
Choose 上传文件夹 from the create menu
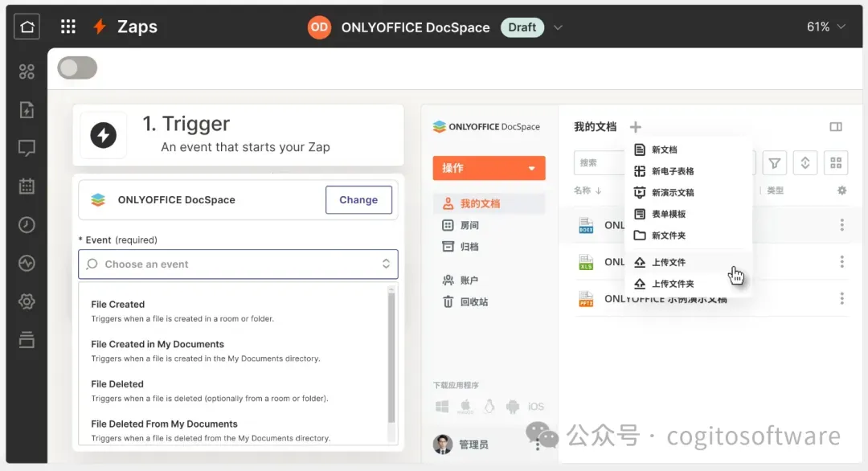(688, 284)
